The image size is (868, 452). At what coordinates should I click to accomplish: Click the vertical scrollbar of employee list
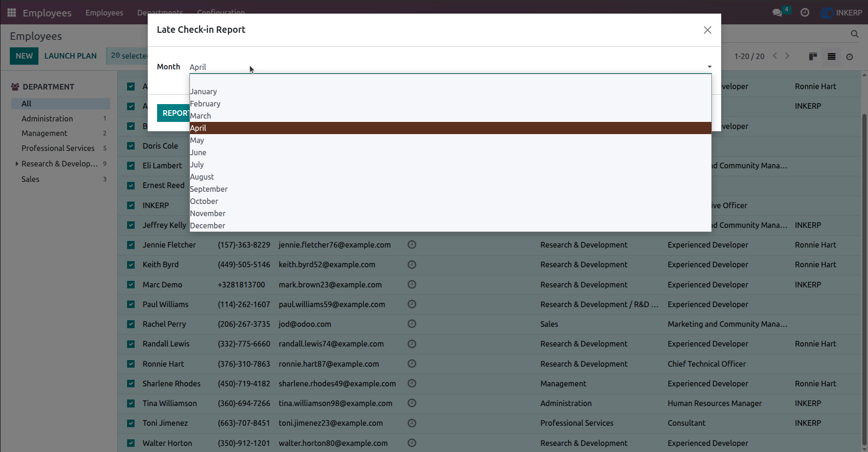click(864, 279)
